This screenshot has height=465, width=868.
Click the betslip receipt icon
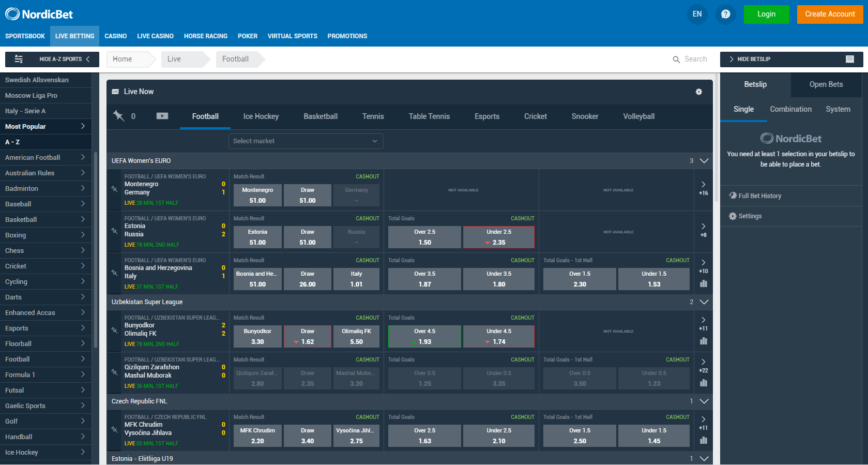pyautogui.click(x=849, y=59)
